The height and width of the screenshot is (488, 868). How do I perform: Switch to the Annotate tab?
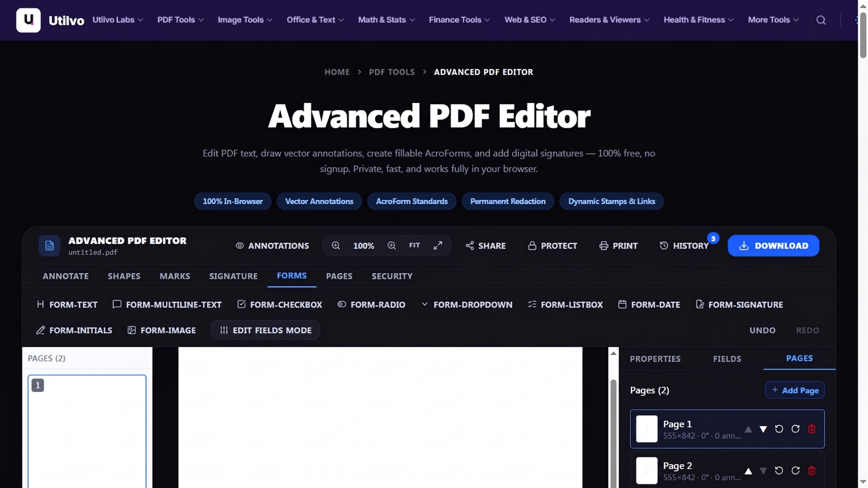tap(66, 276)
